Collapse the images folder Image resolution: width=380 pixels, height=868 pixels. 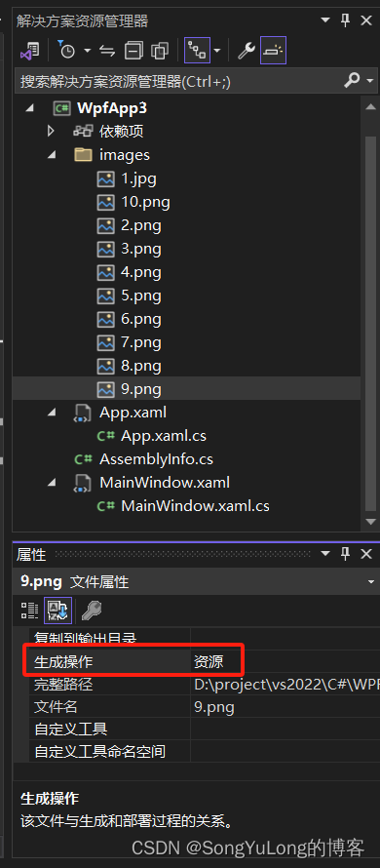pos(52,155)
